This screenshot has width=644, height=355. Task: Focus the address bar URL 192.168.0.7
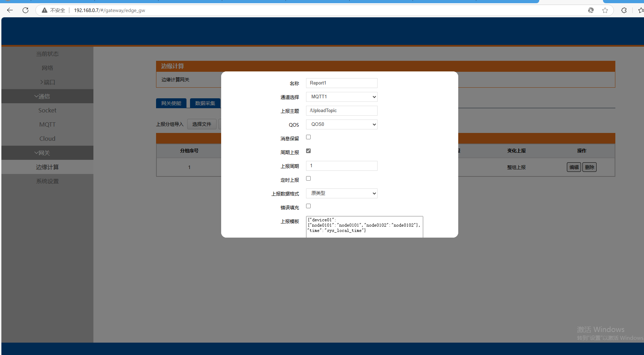click(x=109, y=10)
